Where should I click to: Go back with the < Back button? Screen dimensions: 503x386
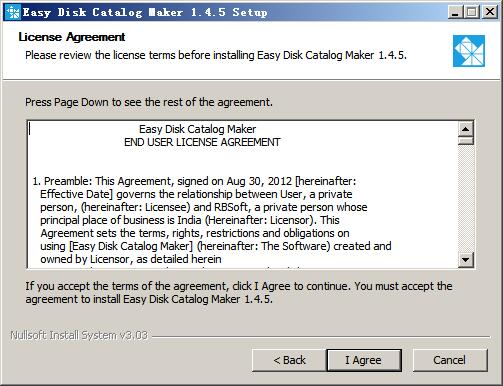pyautogui.click(x=289, y=360)
